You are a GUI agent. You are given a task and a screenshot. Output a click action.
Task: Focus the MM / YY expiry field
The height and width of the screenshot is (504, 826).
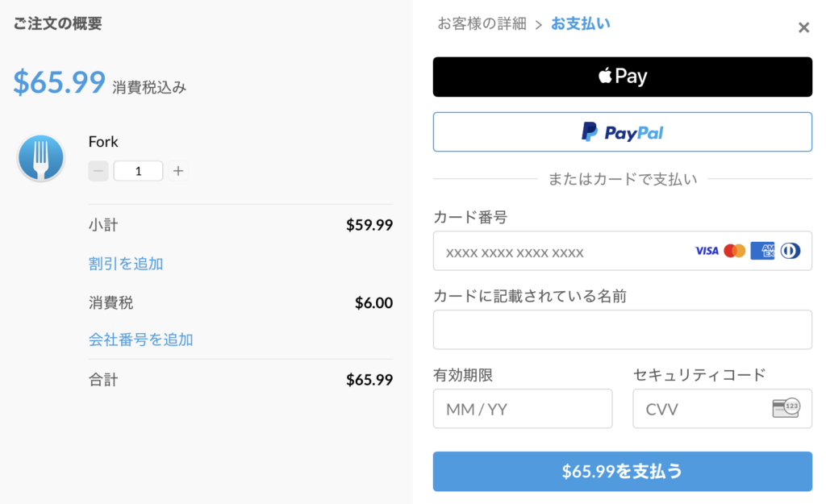pos(523,409)
